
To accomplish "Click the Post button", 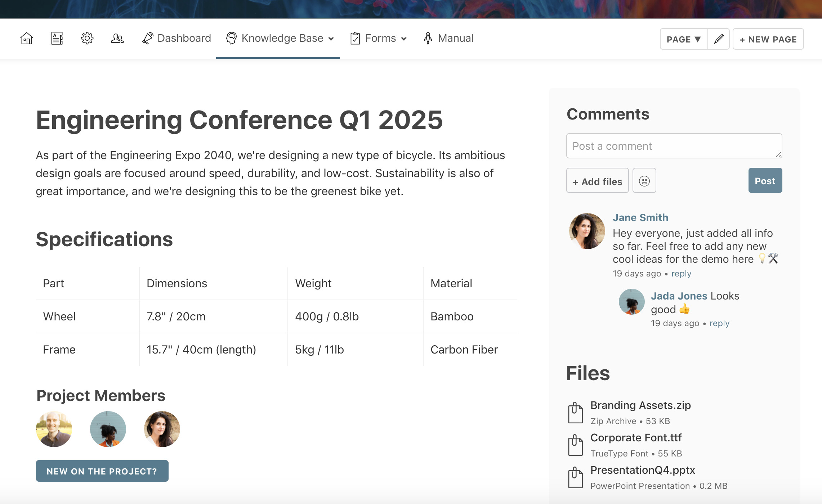I will (x=765, y=181).
